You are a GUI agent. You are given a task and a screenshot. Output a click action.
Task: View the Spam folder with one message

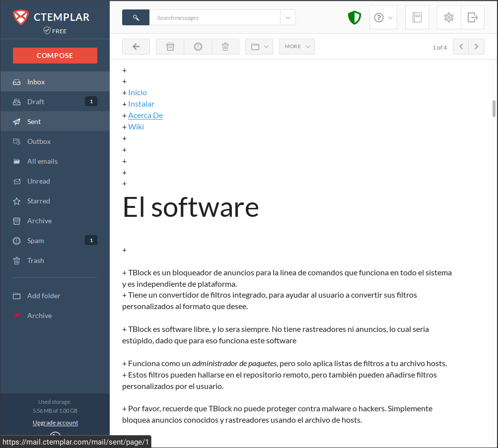tap(35, 241)
